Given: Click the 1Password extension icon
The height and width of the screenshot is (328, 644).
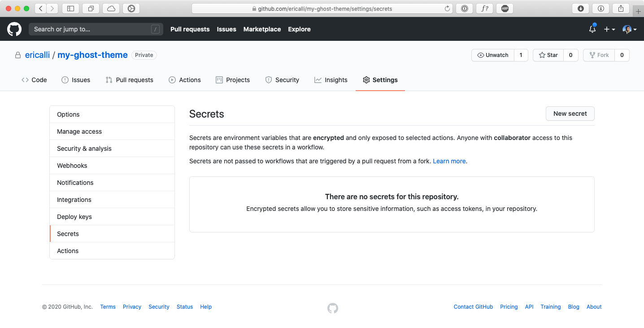Looking at the screenshot, I should 464,9.
